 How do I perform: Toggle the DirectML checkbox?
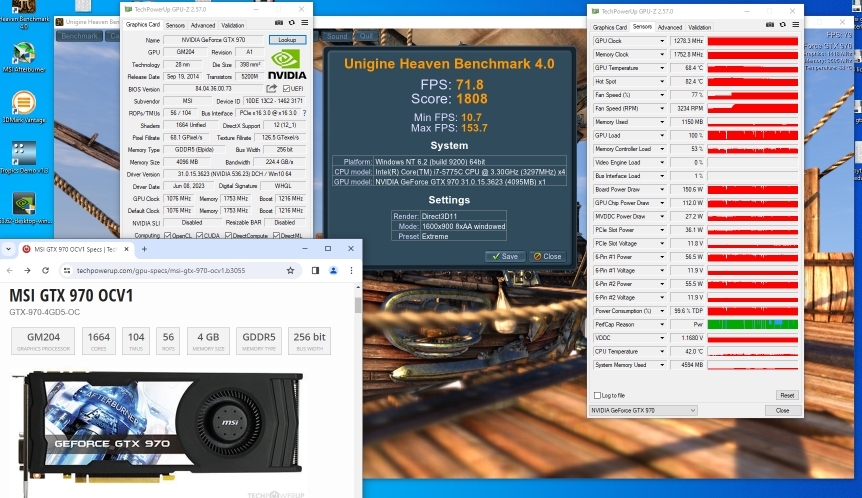(277, 235)
